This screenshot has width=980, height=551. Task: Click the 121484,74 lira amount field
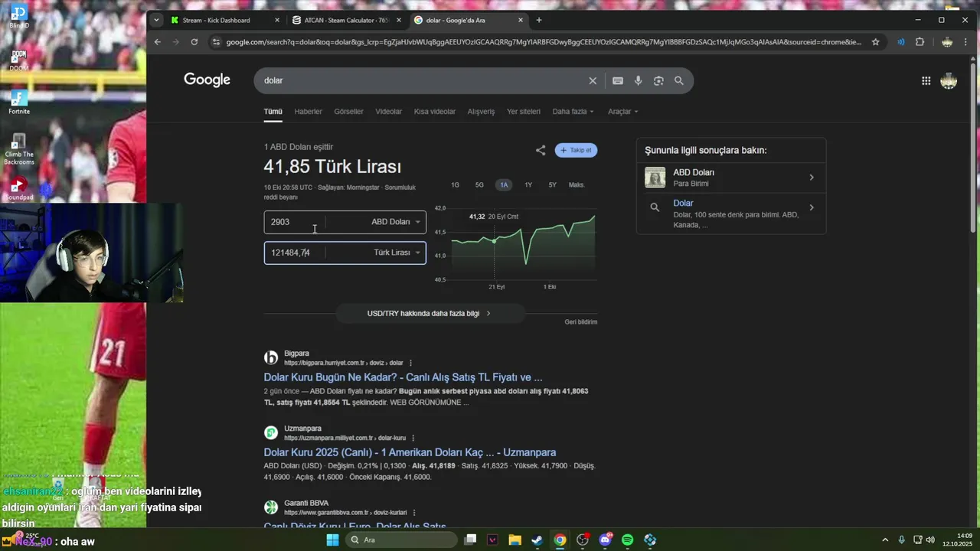[x=295, y=253]
